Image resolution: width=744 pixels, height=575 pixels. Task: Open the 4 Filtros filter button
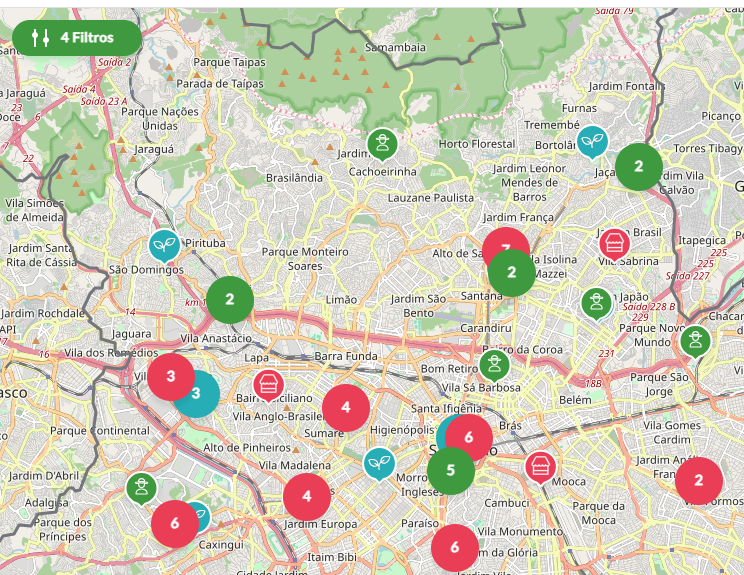[77, 38]
